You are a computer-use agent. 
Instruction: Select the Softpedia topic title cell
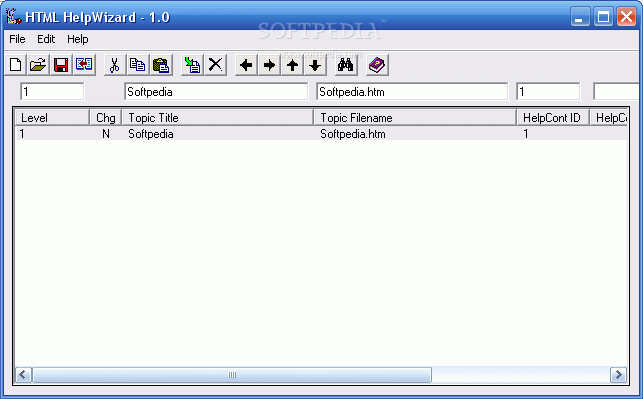(150, 134)
